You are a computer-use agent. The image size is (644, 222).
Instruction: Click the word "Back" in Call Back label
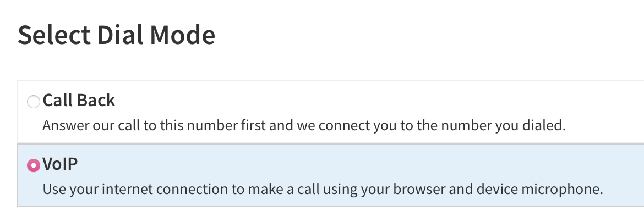point(97,101)
